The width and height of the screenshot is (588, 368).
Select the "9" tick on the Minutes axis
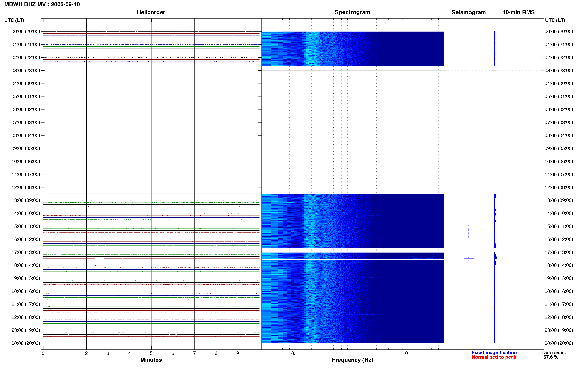coord(238,353)
